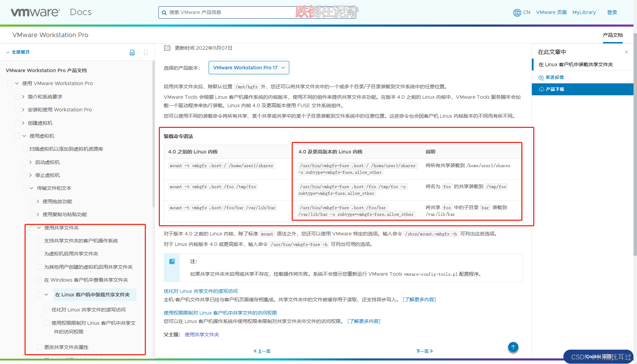Click first 了解更多内容 link
The height and width of the screenshot is (364, 637).
pyautogui.click(x=419, y=300)
